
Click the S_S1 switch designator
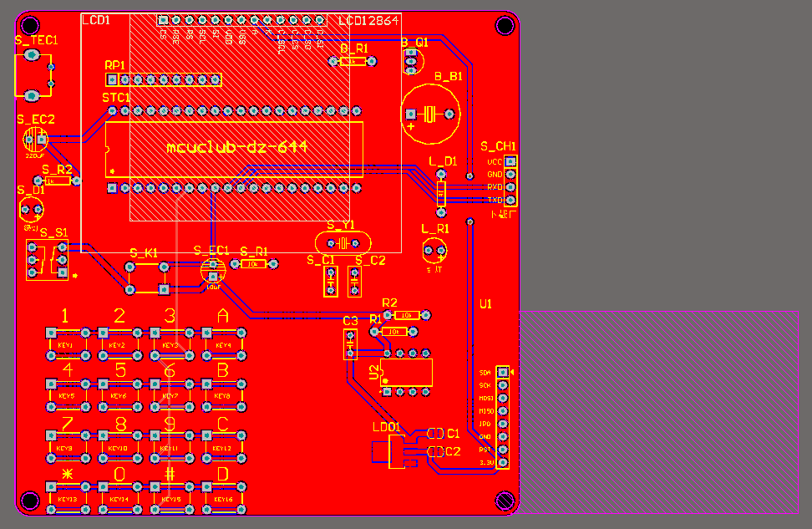(53, 232)
